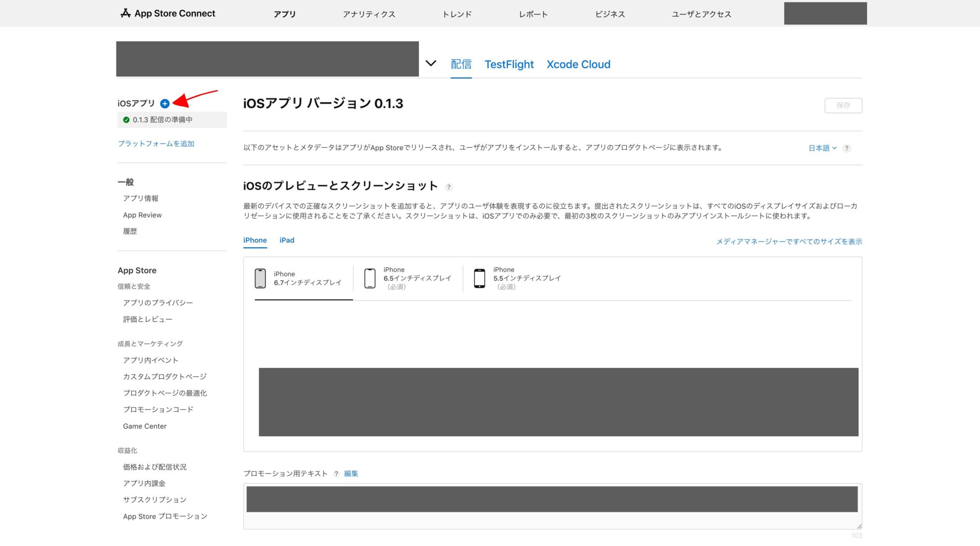The image size is (980, 546).
Task: Select the iPhone 5.5インチディスプレイ device icon
Action: coord(480,278)
